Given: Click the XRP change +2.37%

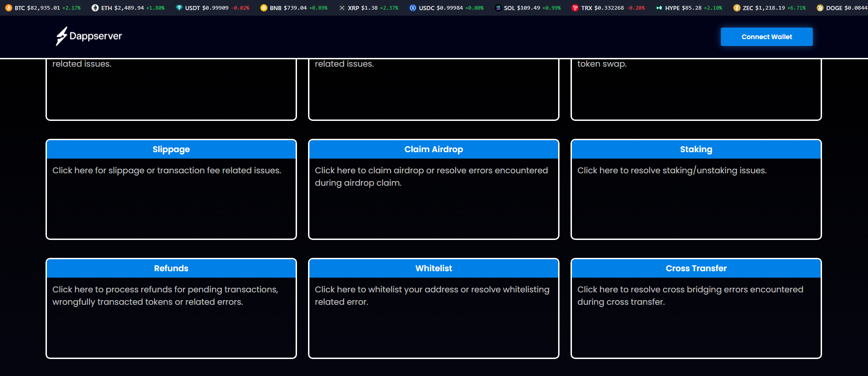Looking at the screenshot, I should coord(389,8).
